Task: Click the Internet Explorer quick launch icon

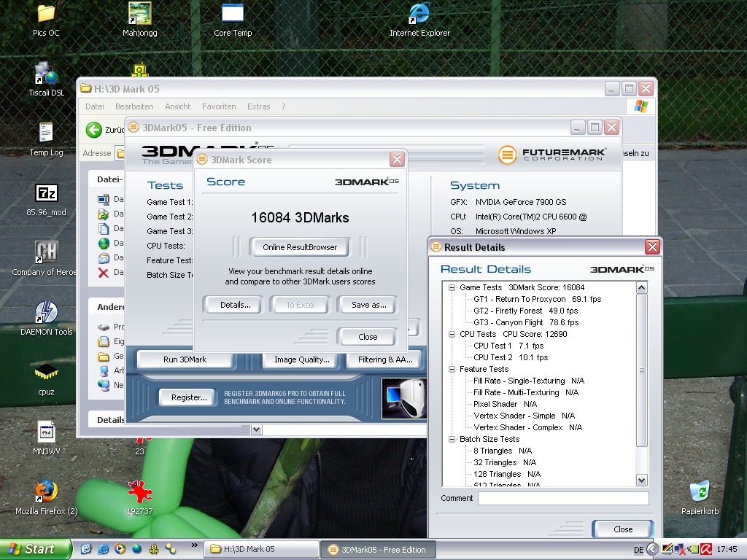Action: click(104, 549)
